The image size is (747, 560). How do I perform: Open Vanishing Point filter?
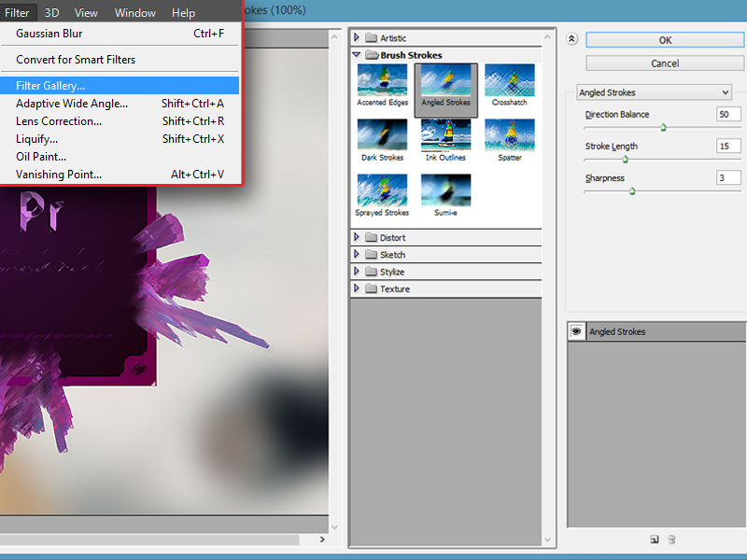point(120,175)
